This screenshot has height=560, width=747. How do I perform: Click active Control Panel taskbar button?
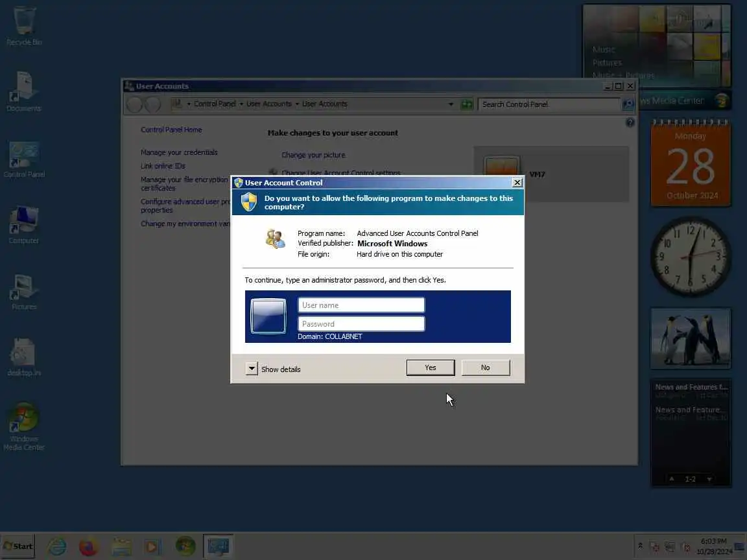218,546
